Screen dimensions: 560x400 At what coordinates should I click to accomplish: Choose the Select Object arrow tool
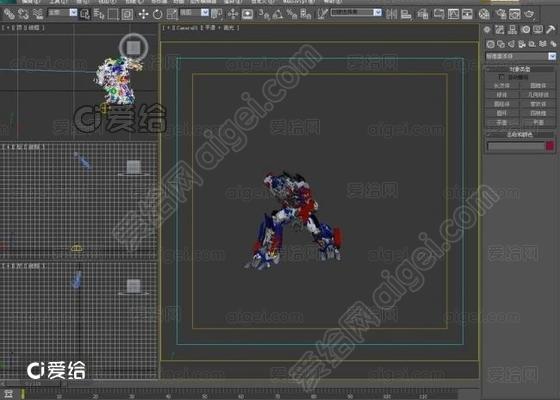85,14
